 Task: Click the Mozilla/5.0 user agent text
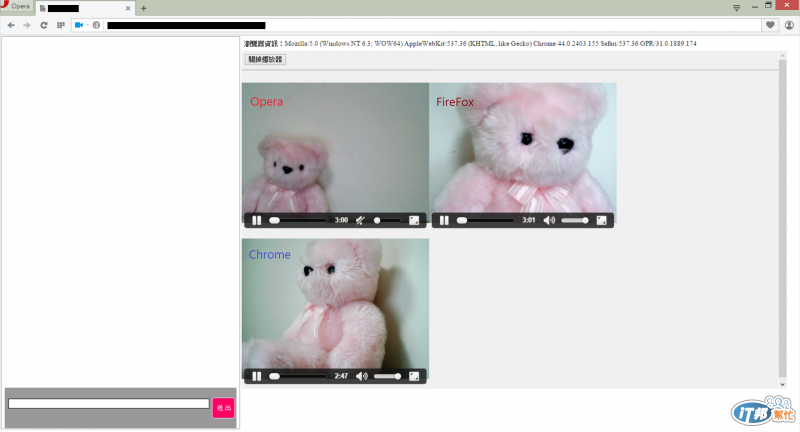(490, 44)
